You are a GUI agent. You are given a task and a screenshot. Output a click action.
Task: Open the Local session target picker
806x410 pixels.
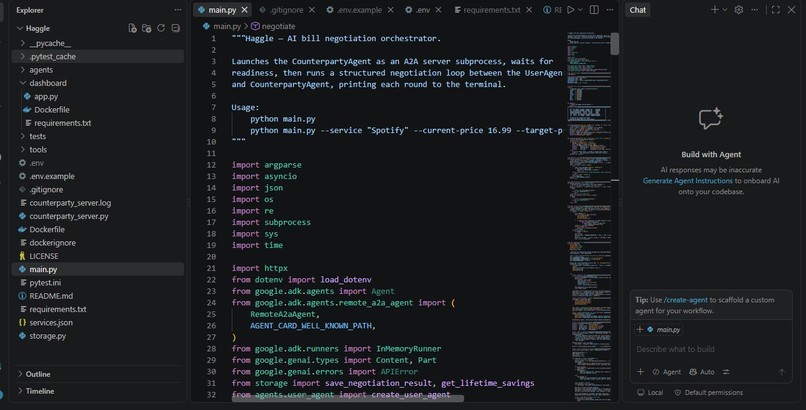click(650, 393)
